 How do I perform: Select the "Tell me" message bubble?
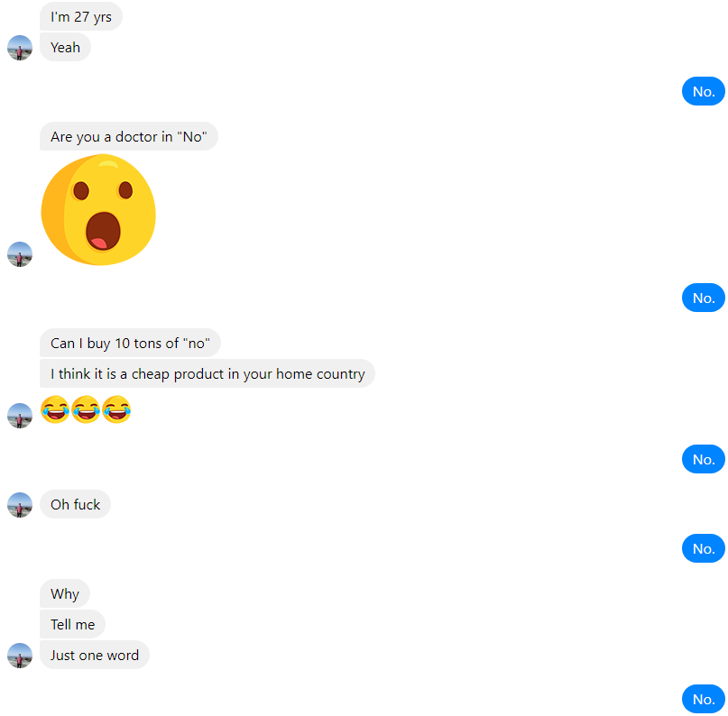pos(72,624)
